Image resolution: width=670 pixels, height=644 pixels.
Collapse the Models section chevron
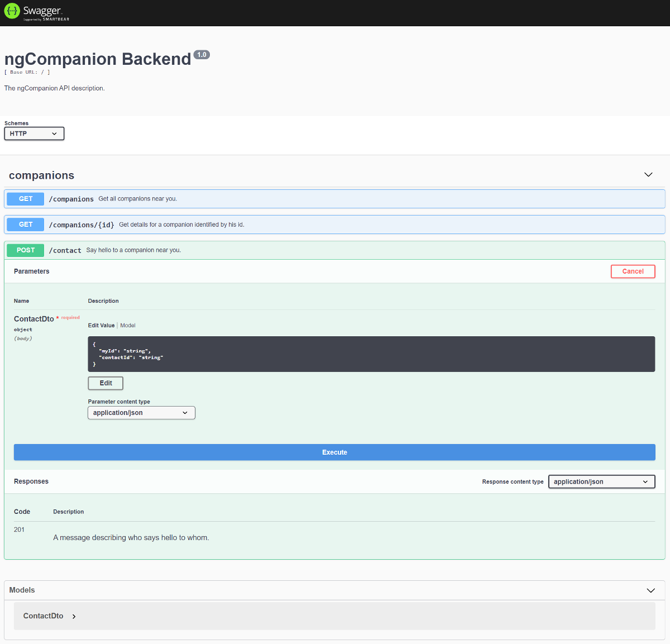tap(650, 590)
